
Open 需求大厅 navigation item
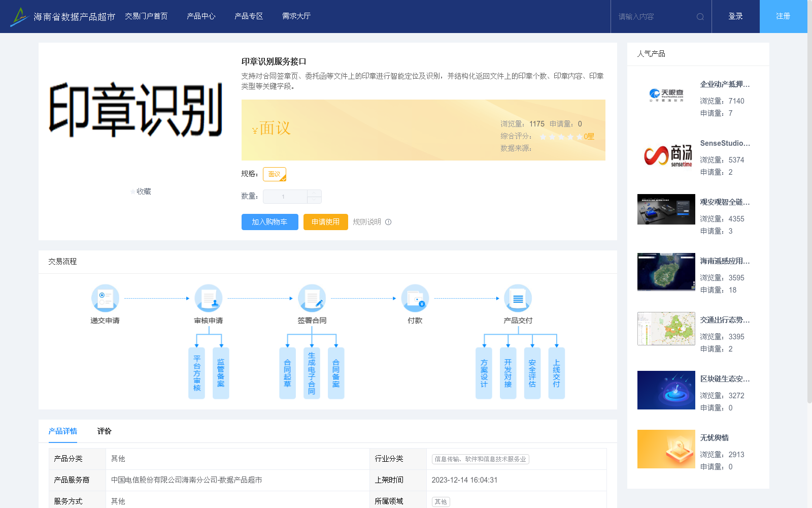tap(296, 16)
